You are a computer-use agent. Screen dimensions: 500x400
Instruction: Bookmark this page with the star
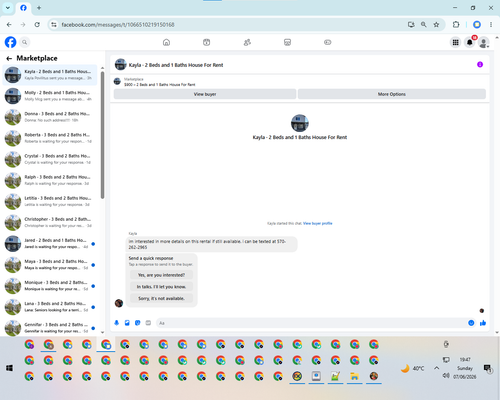coord(436,25)
